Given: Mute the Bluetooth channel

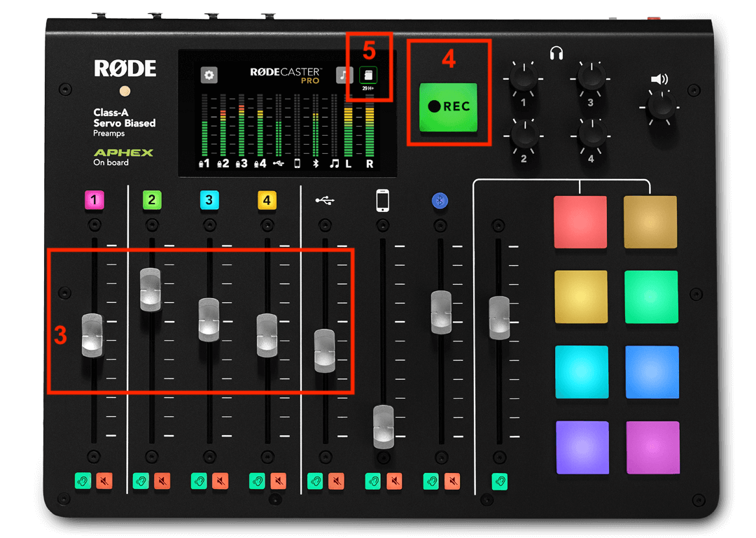Looking at the screenshot, I should (452, 481).
